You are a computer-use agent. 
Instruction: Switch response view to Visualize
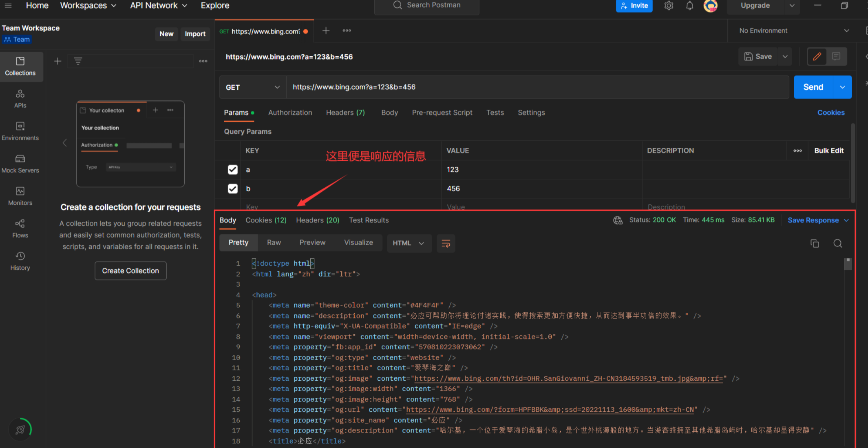358,243
